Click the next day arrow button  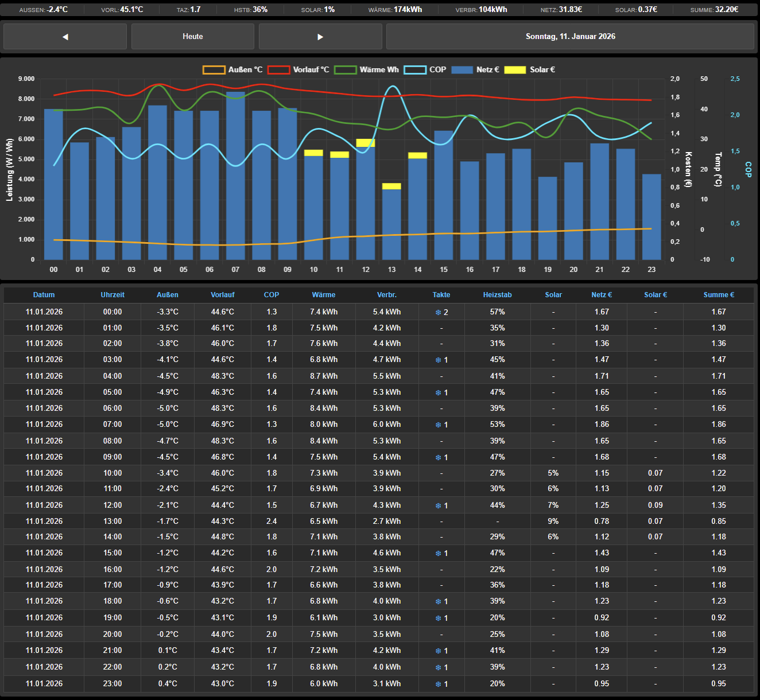(x=320, y=37)
